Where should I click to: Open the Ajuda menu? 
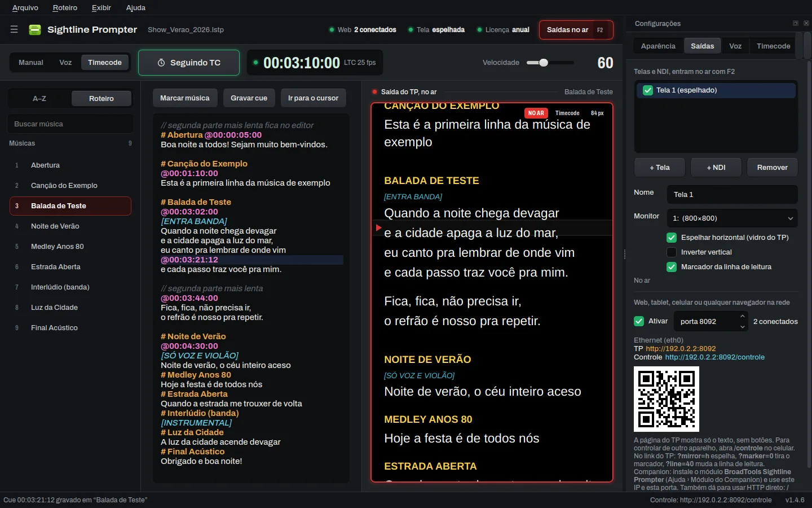coord(136,8)
